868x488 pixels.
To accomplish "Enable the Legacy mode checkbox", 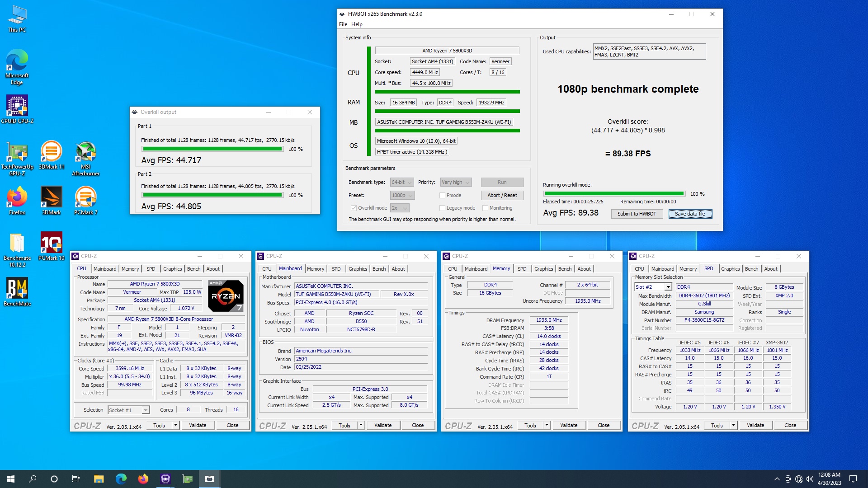I will pos(442,208).
